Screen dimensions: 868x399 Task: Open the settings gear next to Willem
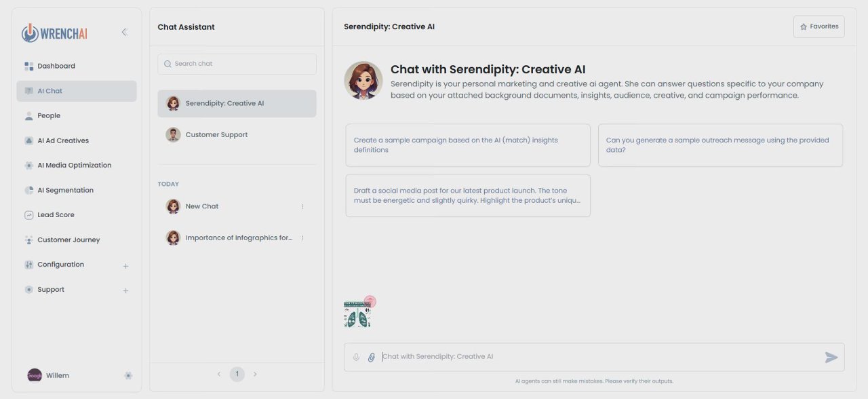pyautogui.click(x=128, y=375)
